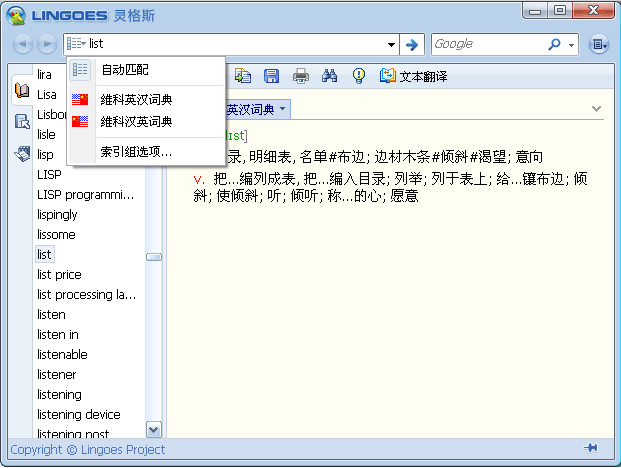Click the pin window icon in status bar
This screenshot has width=621, height=468.
tap(591, 448)
